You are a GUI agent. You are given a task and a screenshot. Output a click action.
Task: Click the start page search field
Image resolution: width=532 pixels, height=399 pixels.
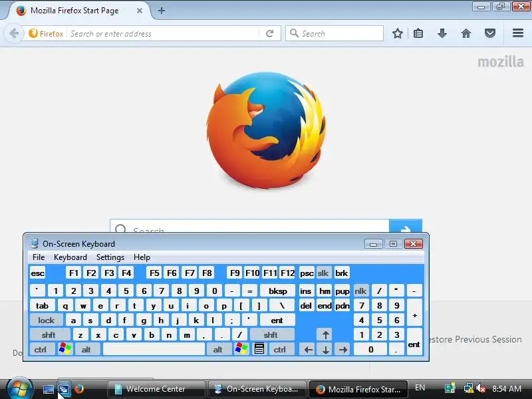coord(249,226)
